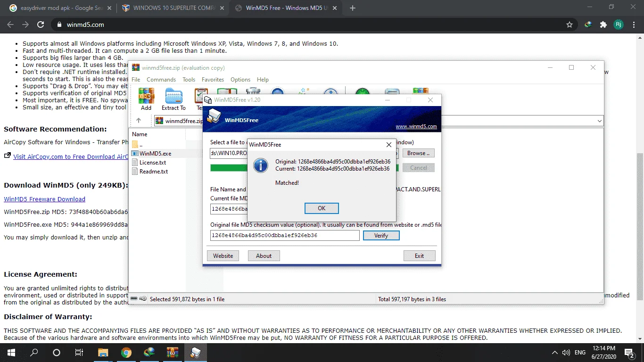Bookmark this page with the star icon
644x362 pixels.
tap(570, 25)
